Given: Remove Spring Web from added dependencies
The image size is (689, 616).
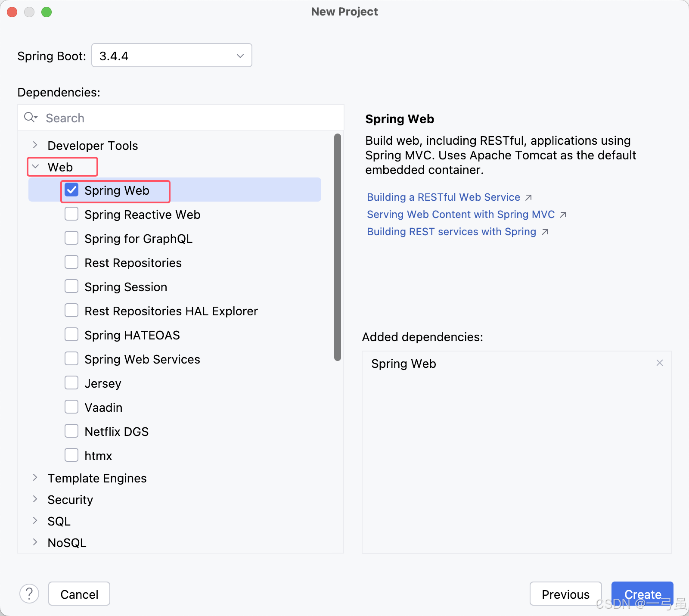Looking at the screenshot, I should pos(659,363).
